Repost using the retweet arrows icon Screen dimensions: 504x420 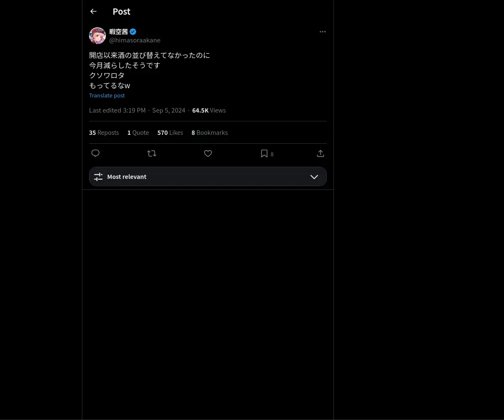tap(152, 153)
